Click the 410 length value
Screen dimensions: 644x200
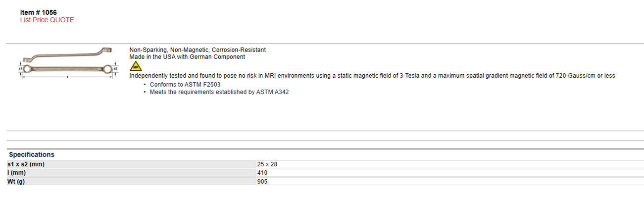point(262,173)
